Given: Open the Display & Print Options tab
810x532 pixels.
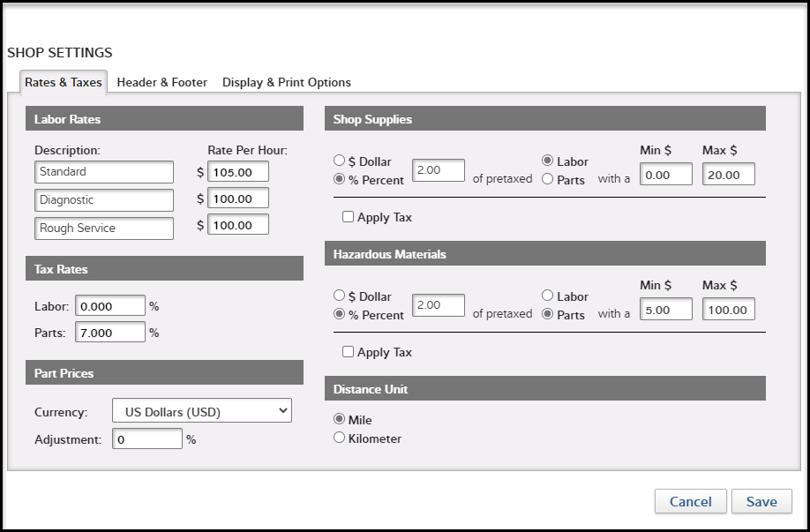Looking at the screenshot, I should pyautogui.click(x=286, y=82).
